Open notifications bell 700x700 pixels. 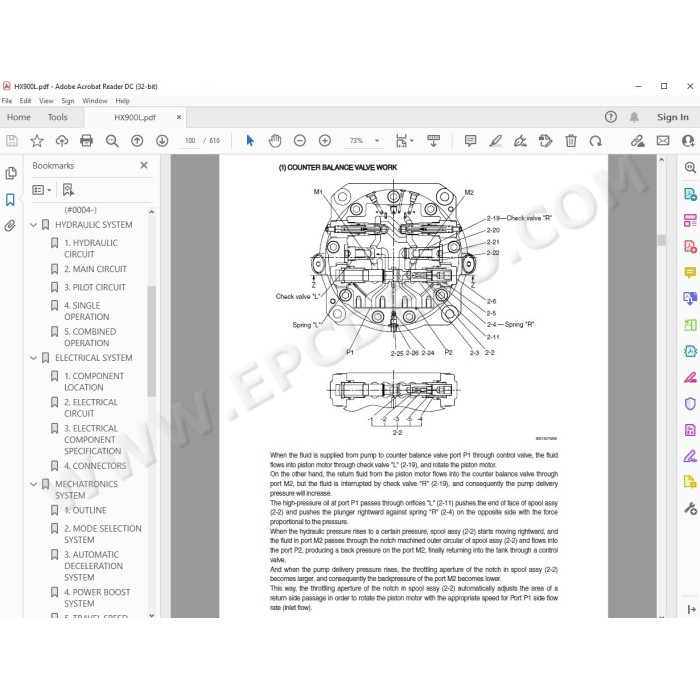click(634, 117)
